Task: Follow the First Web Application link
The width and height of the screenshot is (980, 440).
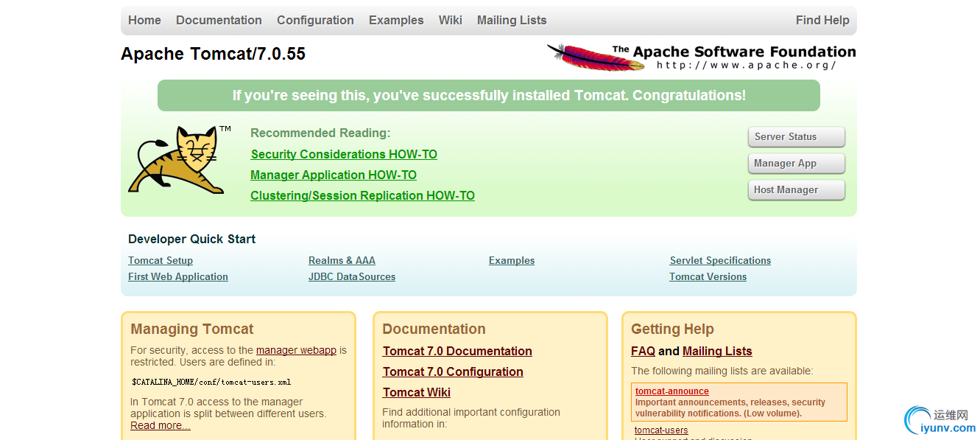Action: [178, 276]
